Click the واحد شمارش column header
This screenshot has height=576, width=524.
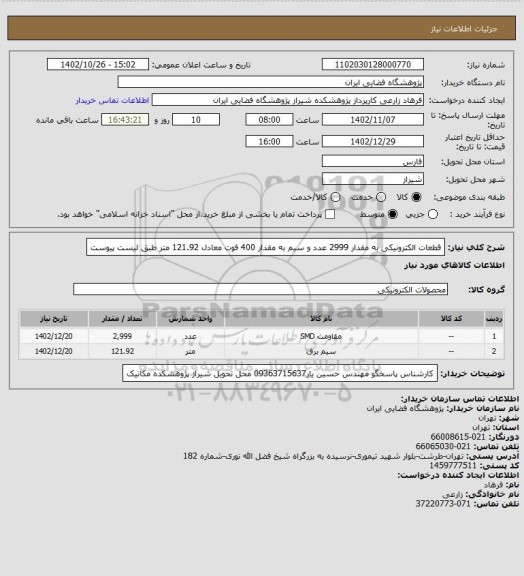point(190,318)
